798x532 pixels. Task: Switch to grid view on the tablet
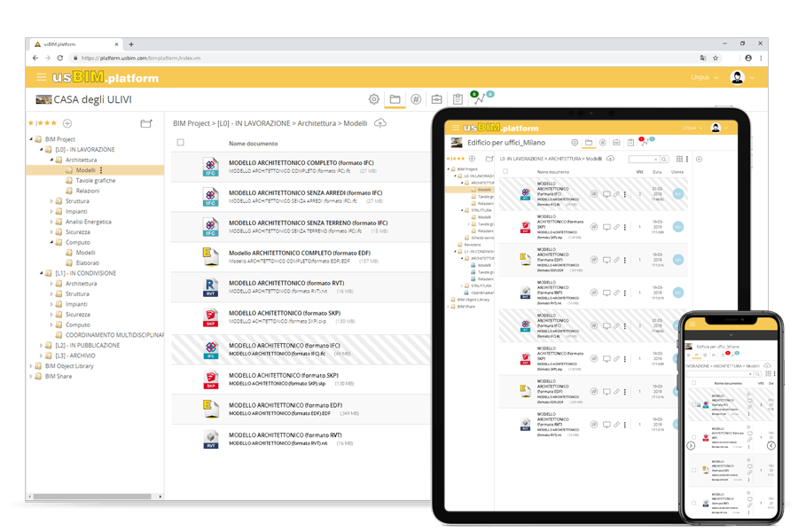point(679,160)
